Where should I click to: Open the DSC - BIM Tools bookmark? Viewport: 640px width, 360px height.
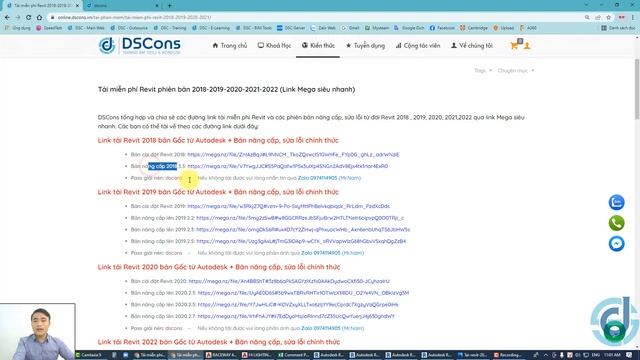click(254, 28)
